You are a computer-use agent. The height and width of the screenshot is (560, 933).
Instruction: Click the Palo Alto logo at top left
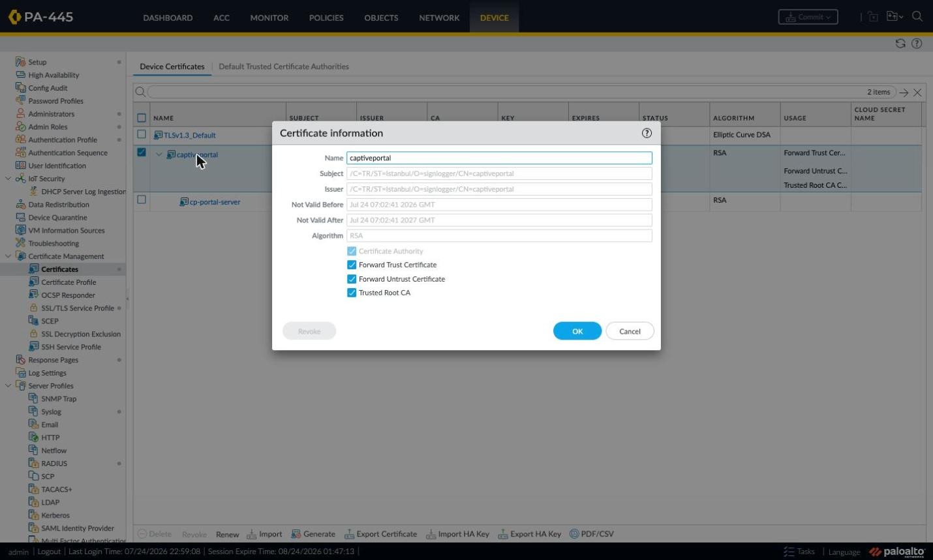tap(14, 17)
